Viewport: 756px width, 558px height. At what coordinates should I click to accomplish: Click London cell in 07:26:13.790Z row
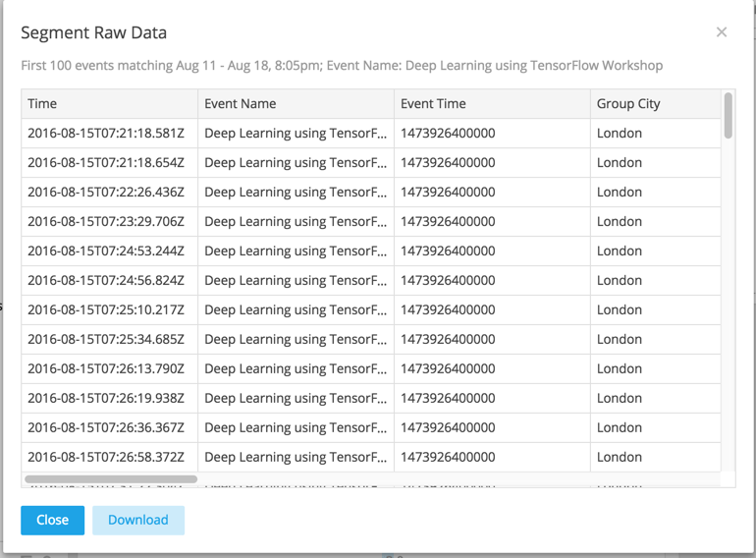click(x=655, y=369)
